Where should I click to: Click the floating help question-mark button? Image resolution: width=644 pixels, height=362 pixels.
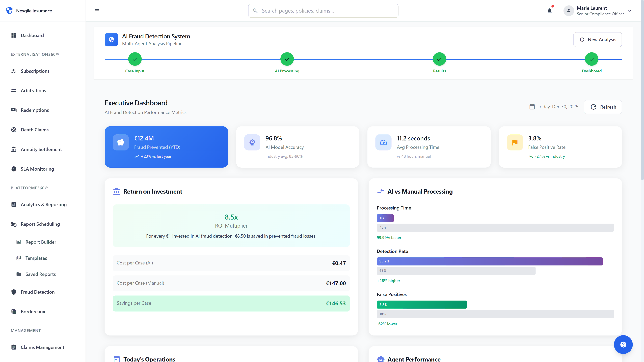pyautogui.click(x=623, y=345)
